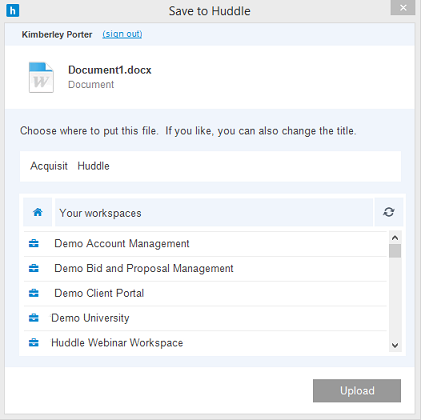Click briefcase icon beside Demo Account Management
This screenshot has height=420, width=421.
(x=34, y=244)
